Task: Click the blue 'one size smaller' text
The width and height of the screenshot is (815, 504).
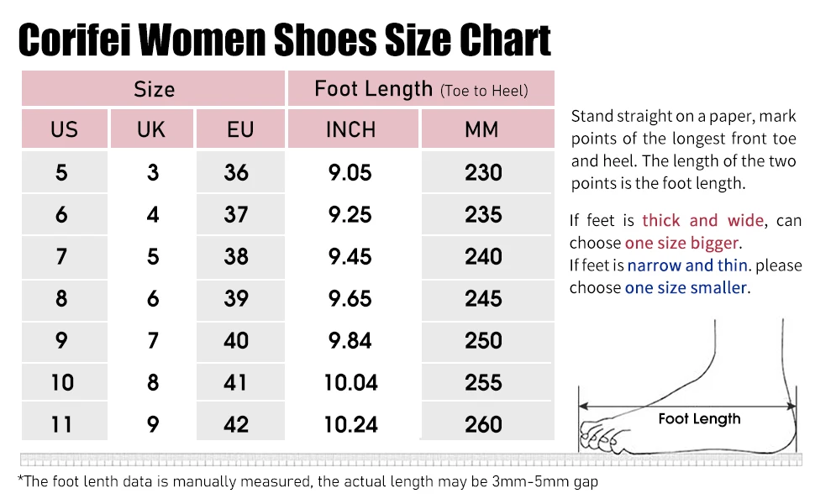Action: pos(686,287)
